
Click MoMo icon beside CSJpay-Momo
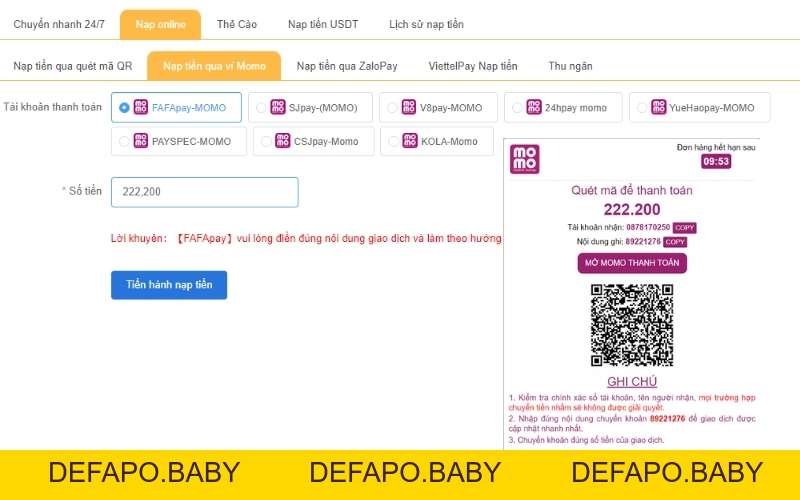[283, 140]
